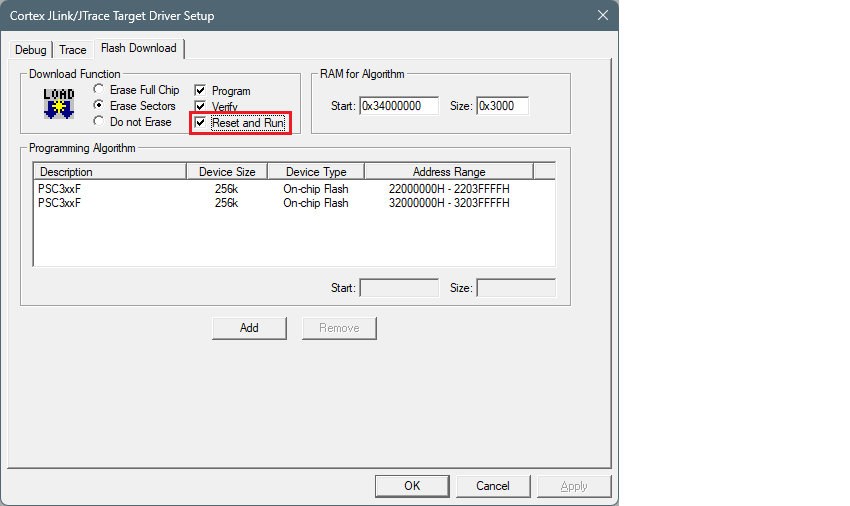Image resolution: width=850 pixels, height=506 pixels.
Task: Click the RAM Start address field
Action: coord(399,106)
